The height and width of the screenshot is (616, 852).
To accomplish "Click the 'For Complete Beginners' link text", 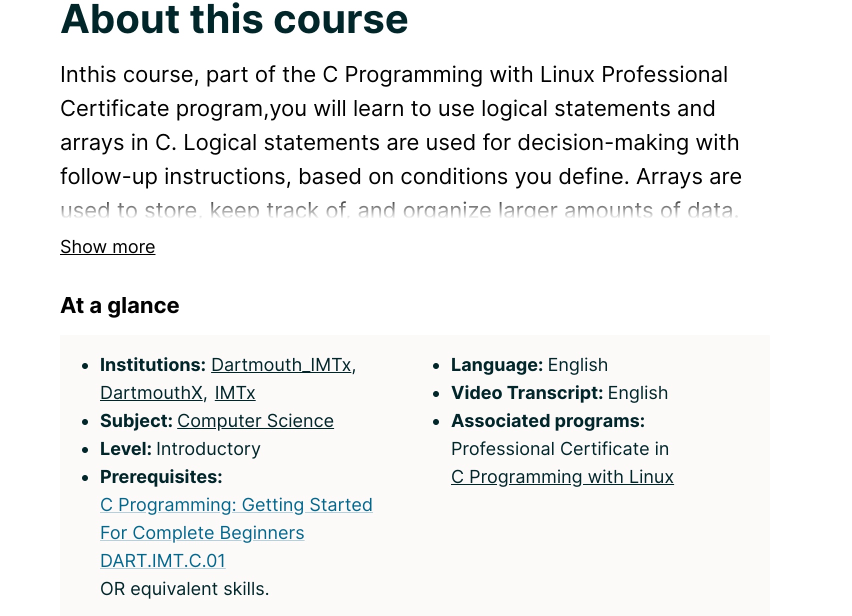I will (202, 533).
